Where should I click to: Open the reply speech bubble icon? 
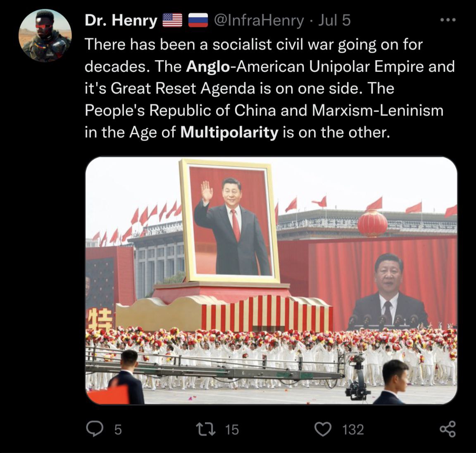(94, 429)
